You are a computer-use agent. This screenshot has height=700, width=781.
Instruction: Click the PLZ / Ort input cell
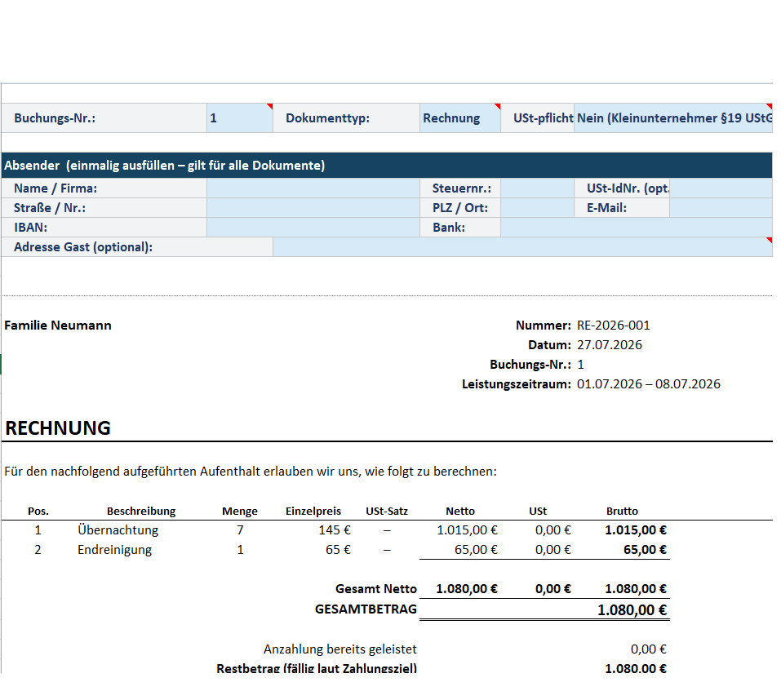538,207
